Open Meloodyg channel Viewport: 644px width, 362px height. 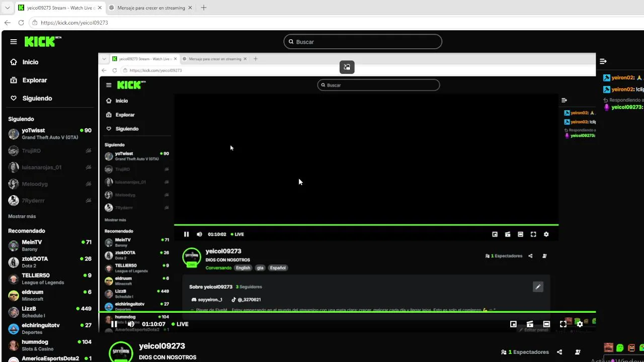click(49, 184)
